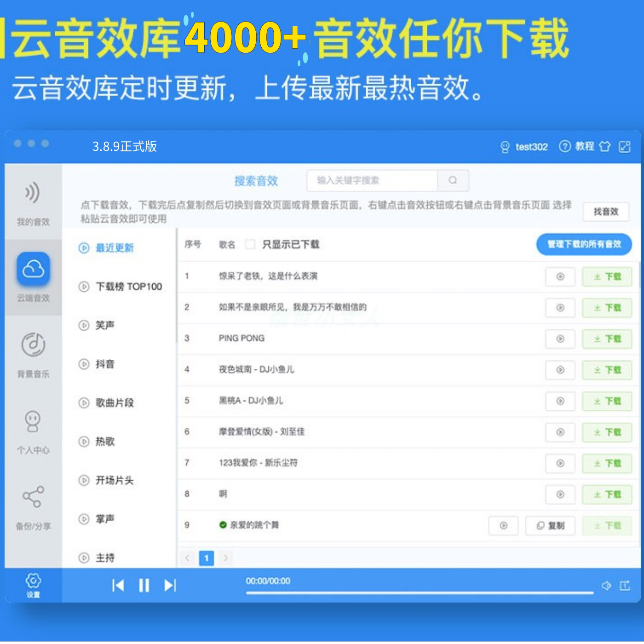Click 管理下载的所有音效 button
This screenshot has height=644, width=644.
tap(584, 245)
